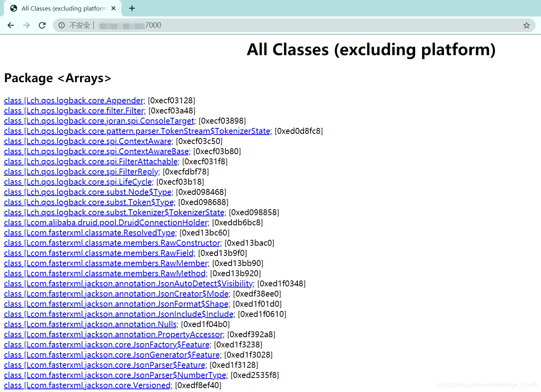This screenshot has width=541, height=392.
Task: Open members.RawMethod class link
Action: click(x=106, y=273)
